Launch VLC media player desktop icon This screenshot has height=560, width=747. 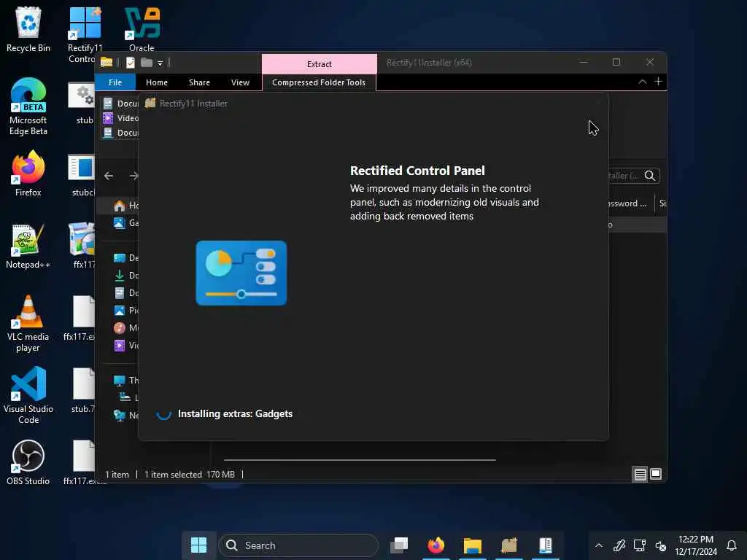28,324
